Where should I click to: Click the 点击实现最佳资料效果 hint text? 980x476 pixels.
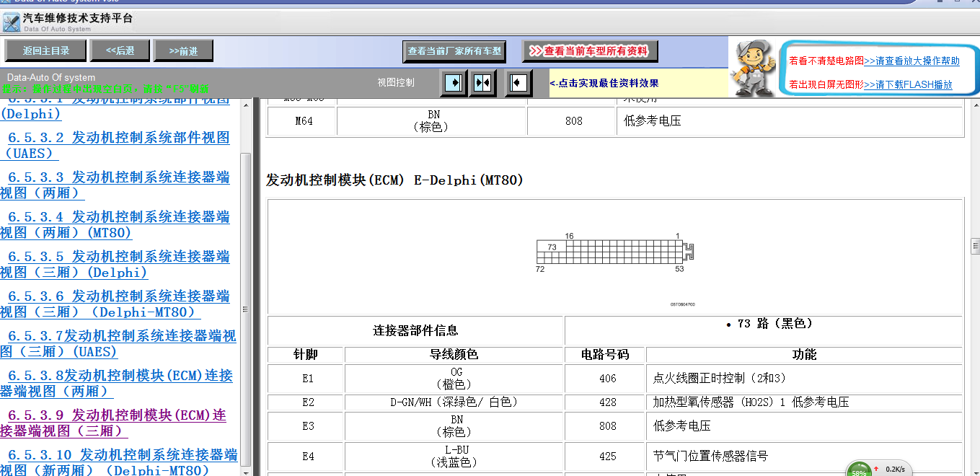(604, 84)
